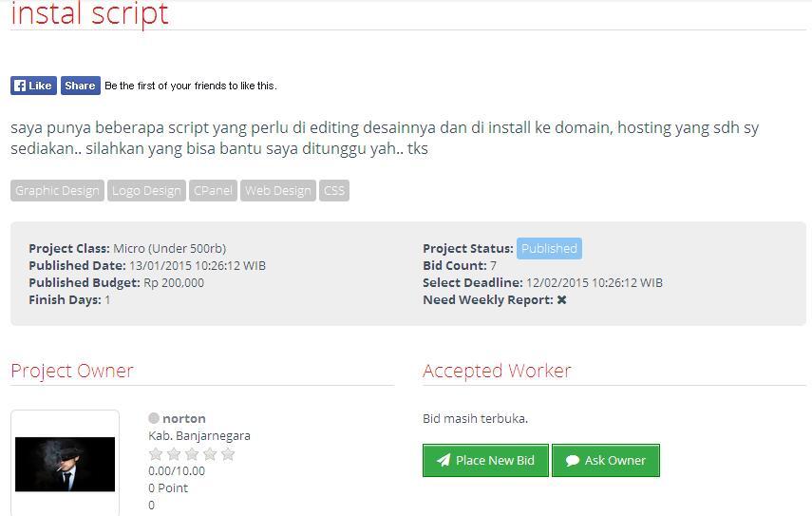Click the Facebook Share button
Image resolution: width=812 pixels, height=516 pixels.
pos(81,86)
